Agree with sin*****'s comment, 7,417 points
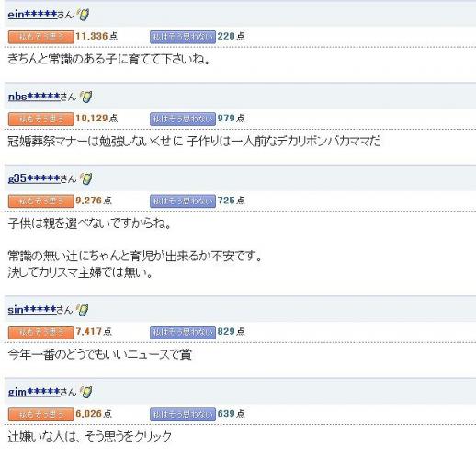Viewport: 476px width, 459px height. click(41, 332)
